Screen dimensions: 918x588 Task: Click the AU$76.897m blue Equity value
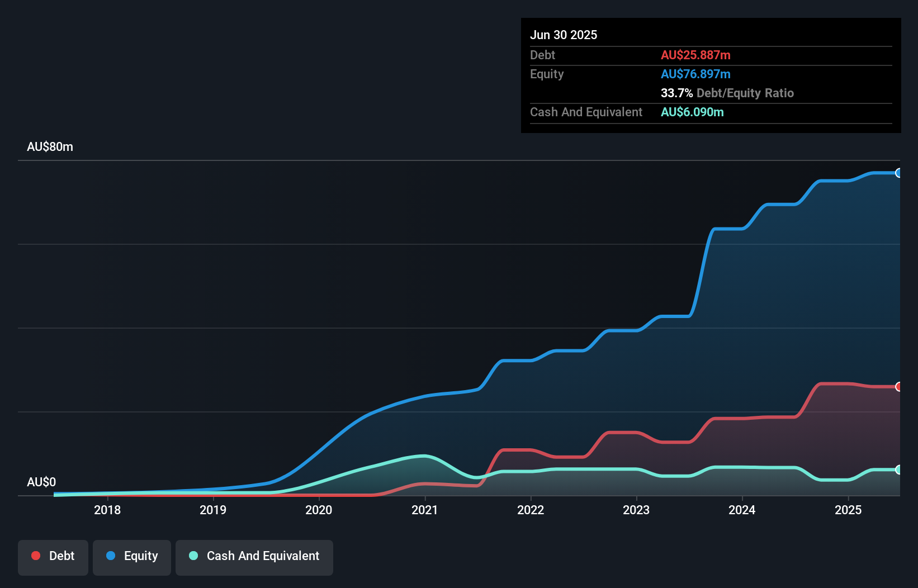pyautogui.click(x=695, y=74)
